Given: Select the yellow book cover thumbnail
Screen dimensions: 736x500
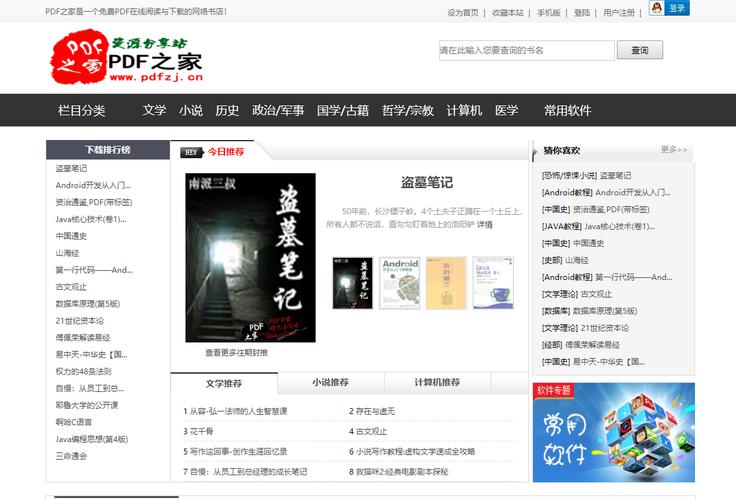Looking at the screenshot, I should 446,283.
